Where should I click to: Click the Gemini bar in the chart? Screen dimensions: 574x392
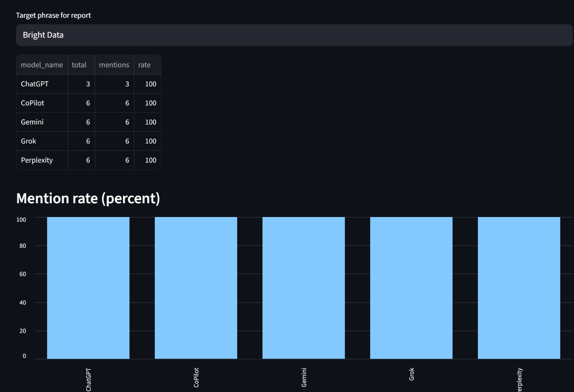[303, 288]
